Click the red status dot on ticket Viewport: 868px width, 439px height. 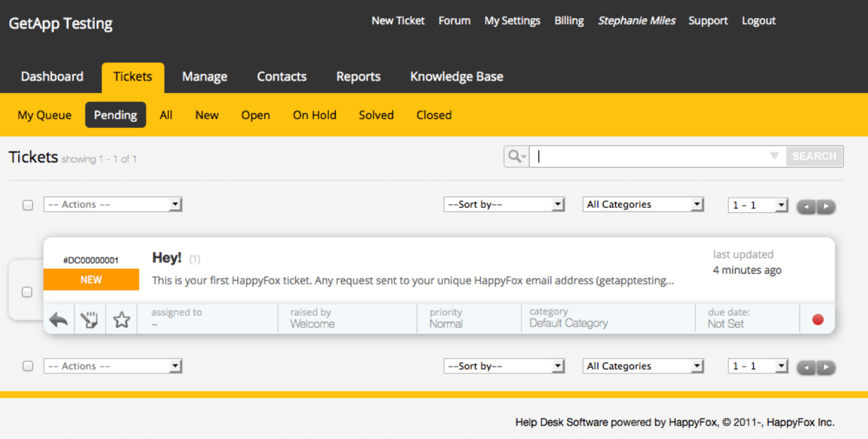[x=818, y=319]
